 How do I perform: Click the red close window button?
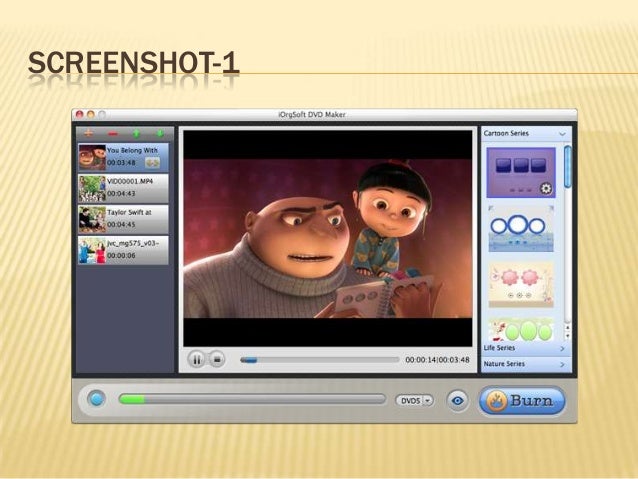[80, 115]
